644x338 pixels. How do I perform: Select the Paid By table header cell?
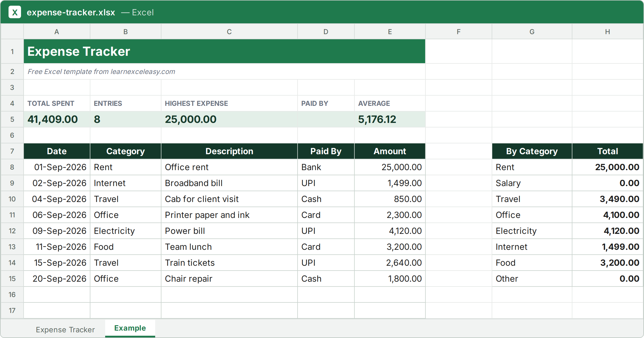[x=326, y=151]
